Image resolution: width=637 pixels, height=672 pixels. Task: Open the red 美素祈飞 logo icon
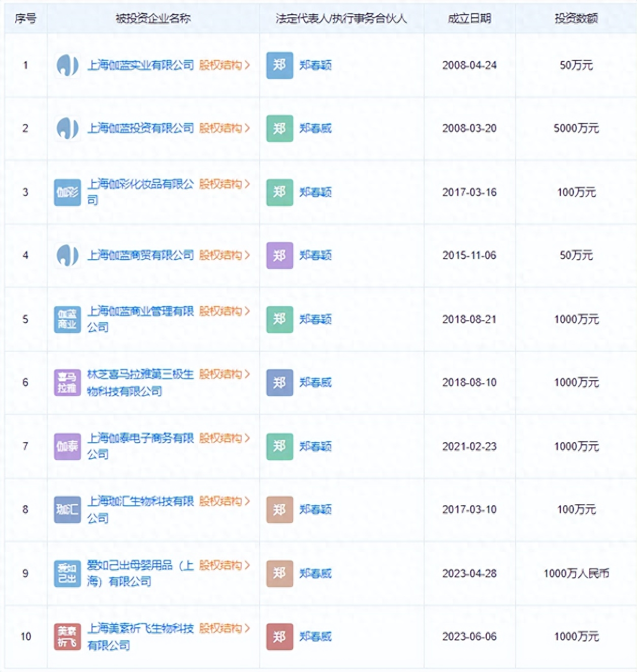click(x=67, y=636)
